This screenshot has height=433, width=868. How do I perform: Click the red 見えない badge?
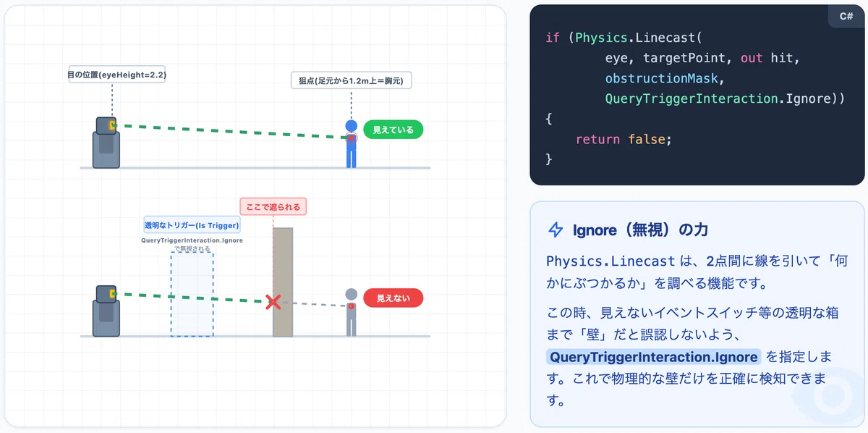point(393,298)
